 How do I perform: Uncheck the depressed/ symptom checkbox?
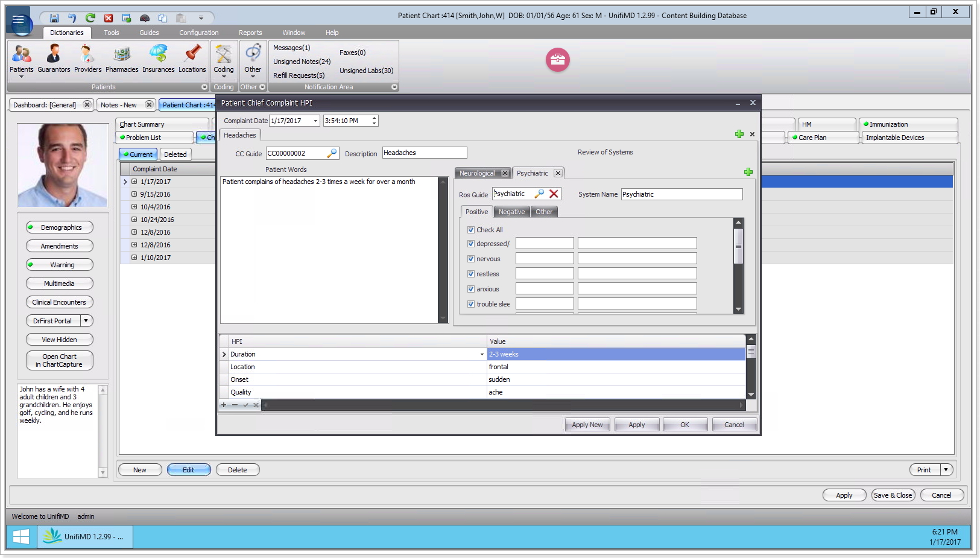[x=471, y=244]
